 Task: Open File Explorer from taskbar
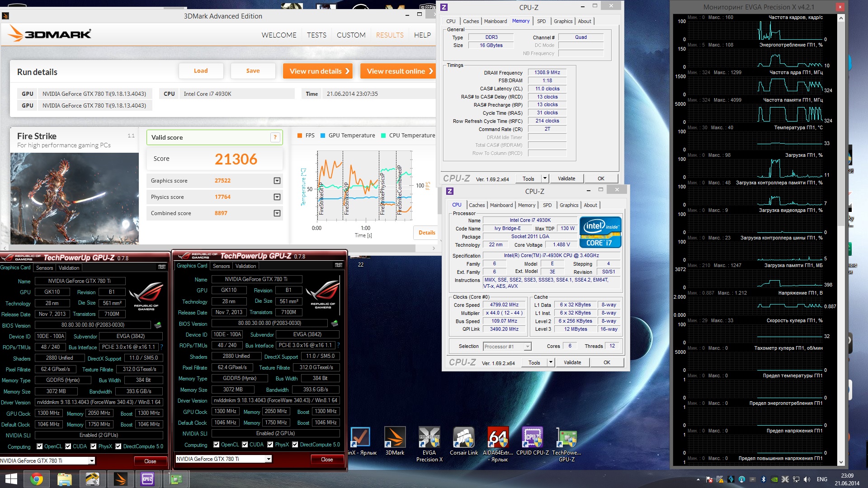[x=64, y=479]
